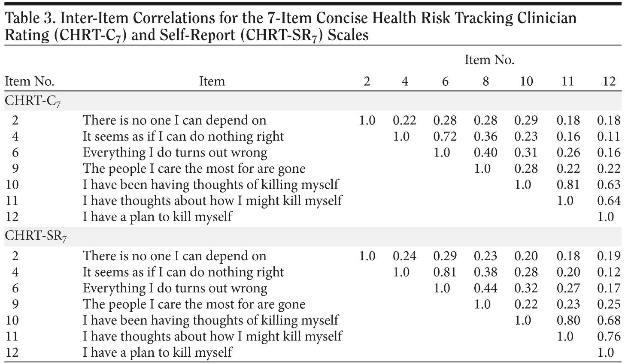The width and height of the screenshot is (625, 364).
Task: Click "Everything I do turns out wrong" under CHRT-SR7
Action: pos(175,288)
